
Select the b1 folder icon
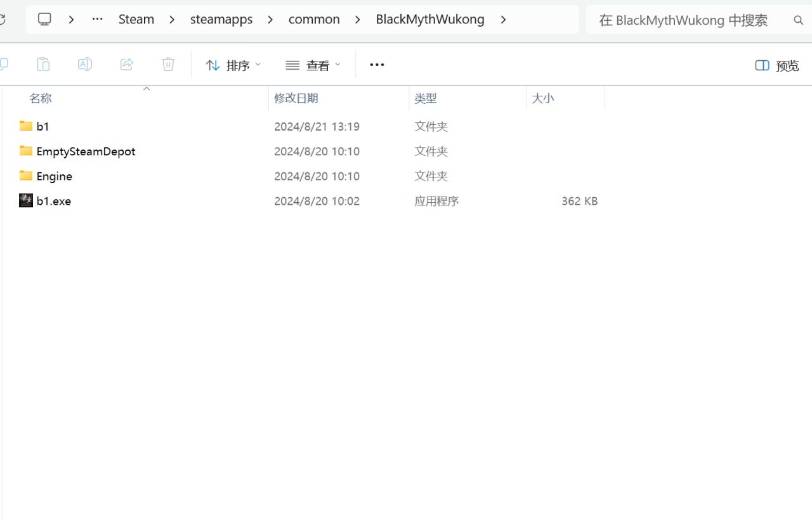[26, 125]
